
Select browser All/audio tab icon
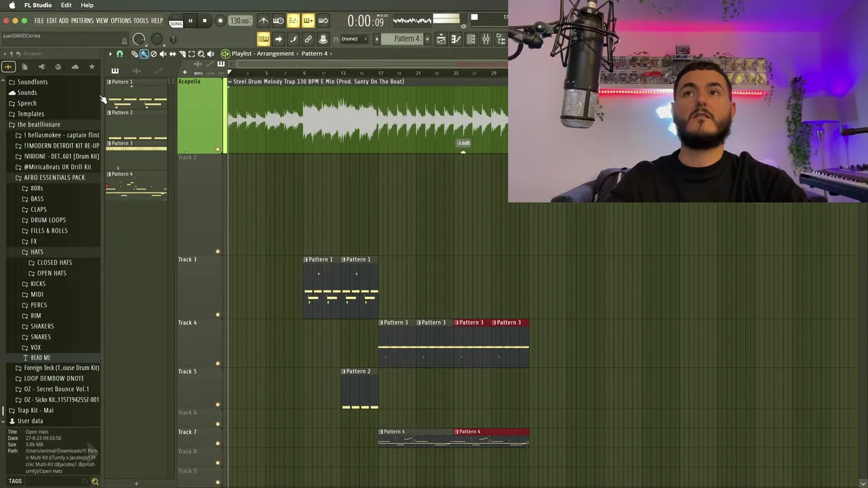[x=8, y=66]
